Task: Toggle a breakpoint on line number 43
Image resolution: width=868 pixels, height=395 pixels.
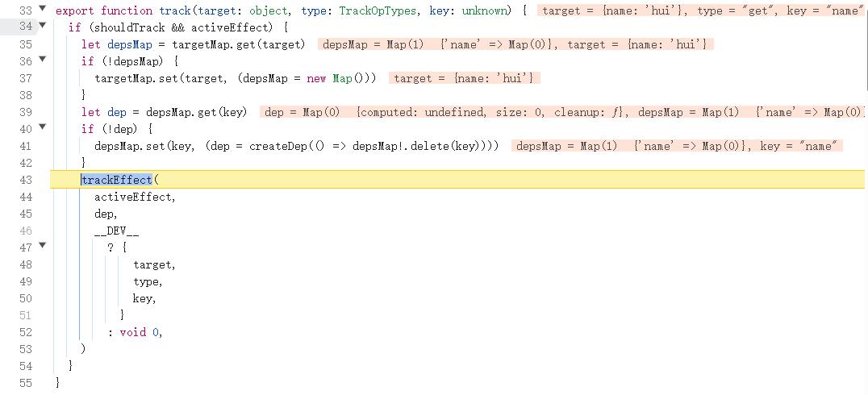Action: 24,180
